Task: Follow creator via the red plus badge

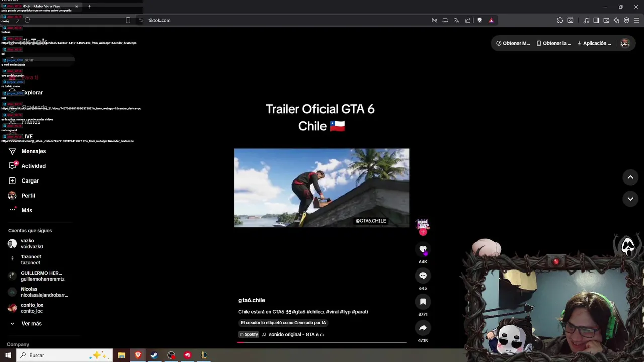Action: (423, 232)
